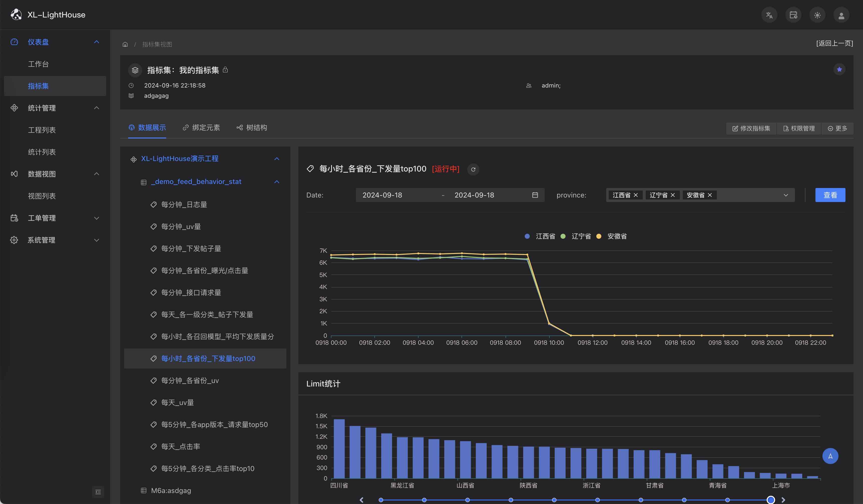This screenshot has height=504, width=863.
Task: Open the user profile avatar icon
Action: click(841, 15)
